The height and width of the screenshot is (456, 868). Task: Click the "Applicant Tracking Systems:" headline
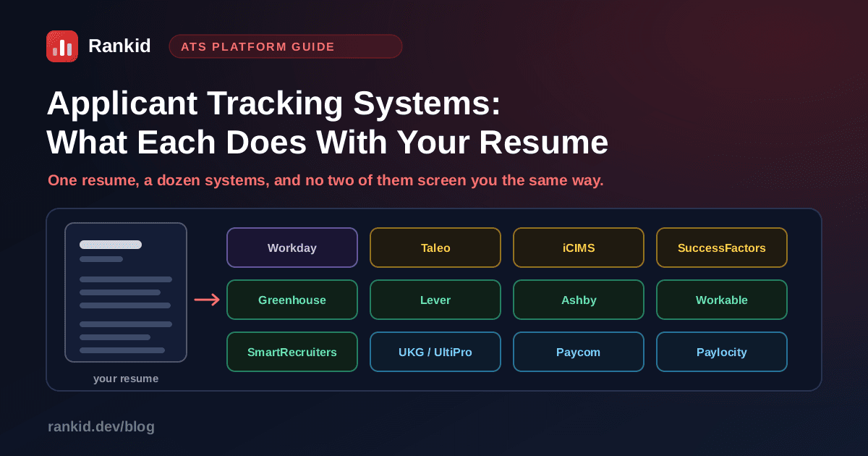pyautogui.click(x=274, y=105)
